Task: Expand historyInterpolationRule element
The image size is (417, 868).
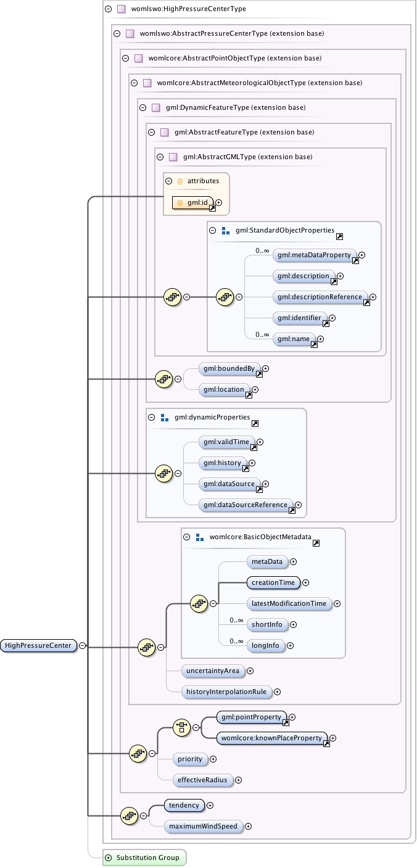Action: (277, 692)
